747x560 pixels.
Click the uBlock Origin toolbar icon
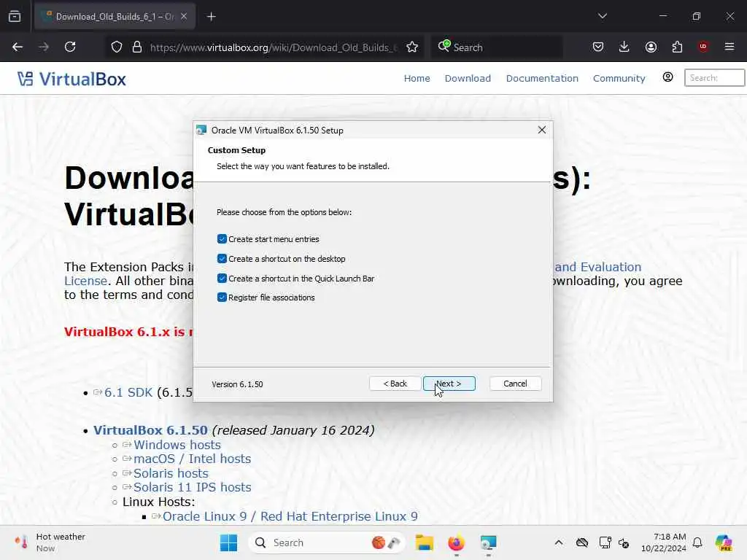703,47
